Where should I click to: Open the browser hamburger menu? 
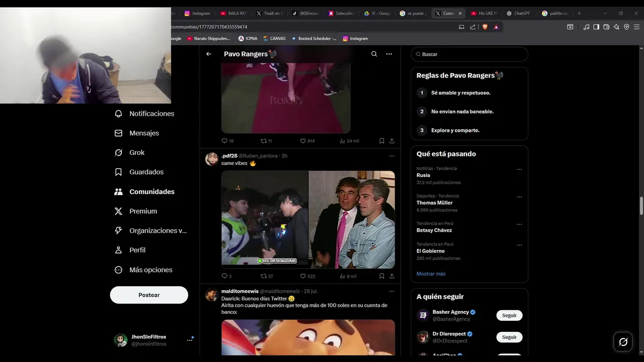pyautogui.click(x=636, y=27)
